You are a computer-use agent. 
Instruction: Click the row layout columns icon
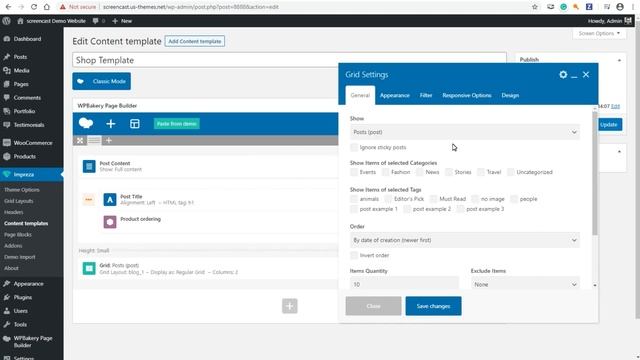point(94,140)
